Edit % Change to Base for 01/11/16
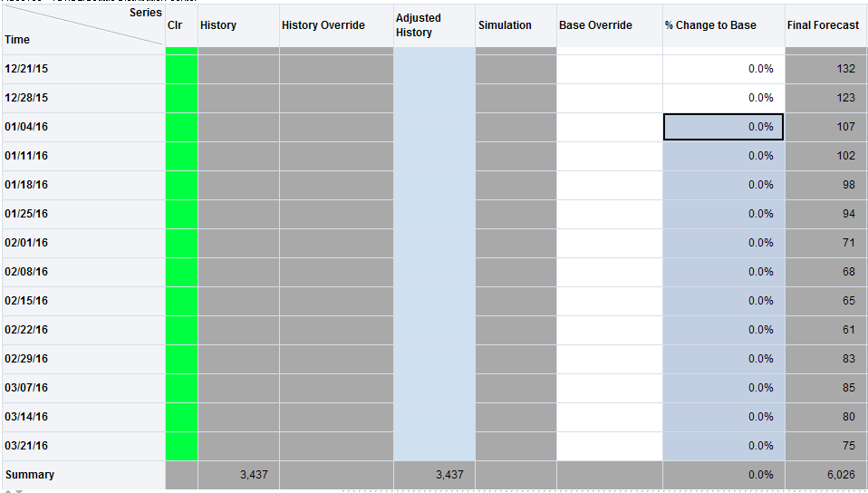 (x=724, y=156)
